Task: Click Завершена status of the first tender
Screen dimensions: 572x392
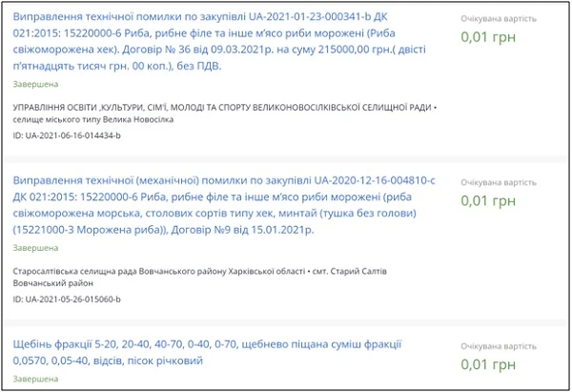Action: tap(35, 84)
